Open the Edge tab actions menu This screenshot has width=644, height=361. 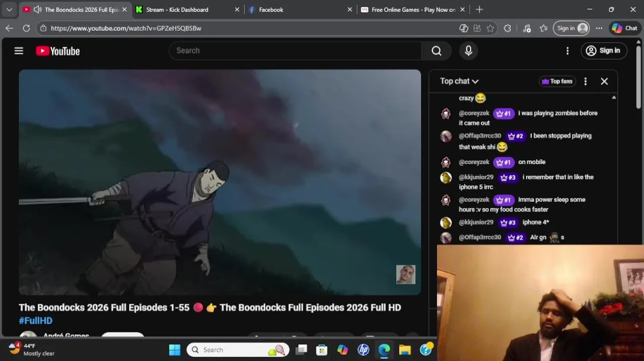[x=9, y=10]
